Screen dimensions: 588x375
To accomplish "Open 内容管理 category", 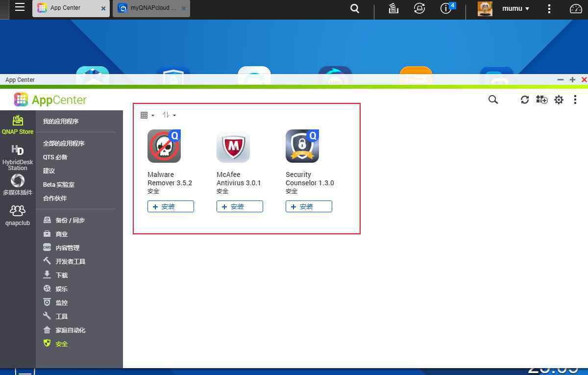I will click(x=61, y=248).
